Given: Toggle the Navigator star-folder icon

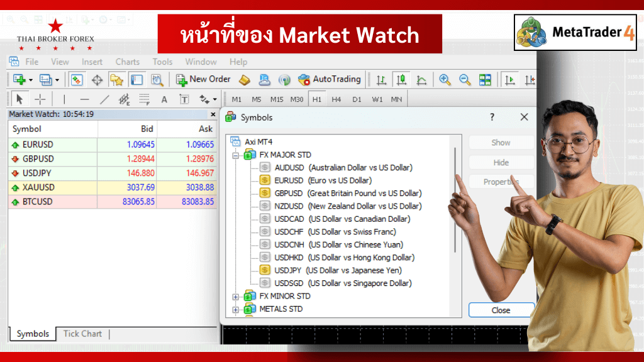Looking at the screenshot, I should [x=116, y=80].
